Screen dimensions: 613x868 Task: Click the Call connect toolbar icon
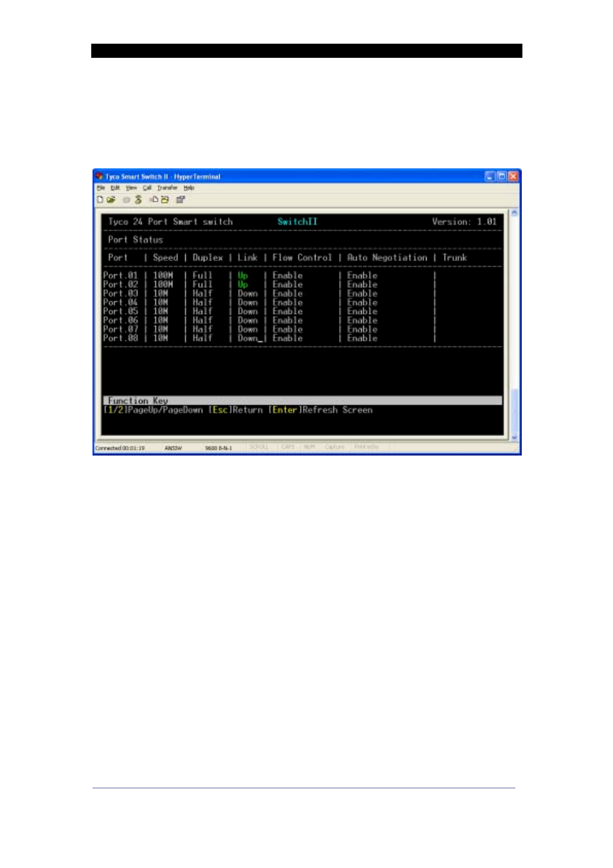[127, 200]
